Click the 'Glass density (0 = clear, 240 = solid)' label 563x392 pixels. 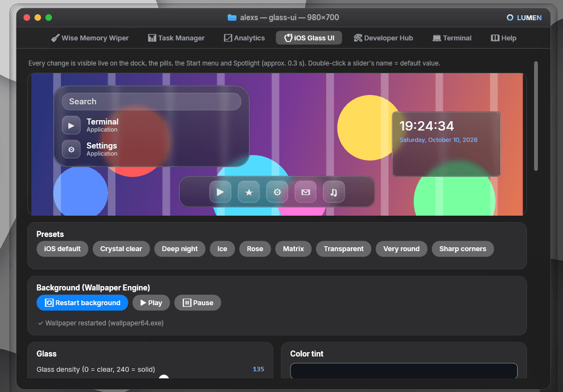[x=96, y=370]
